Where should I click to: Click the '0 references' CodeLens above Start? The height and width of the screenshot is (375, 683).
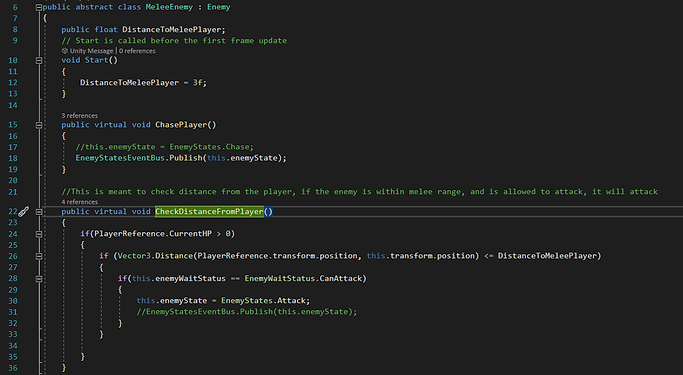click(137, 51)
